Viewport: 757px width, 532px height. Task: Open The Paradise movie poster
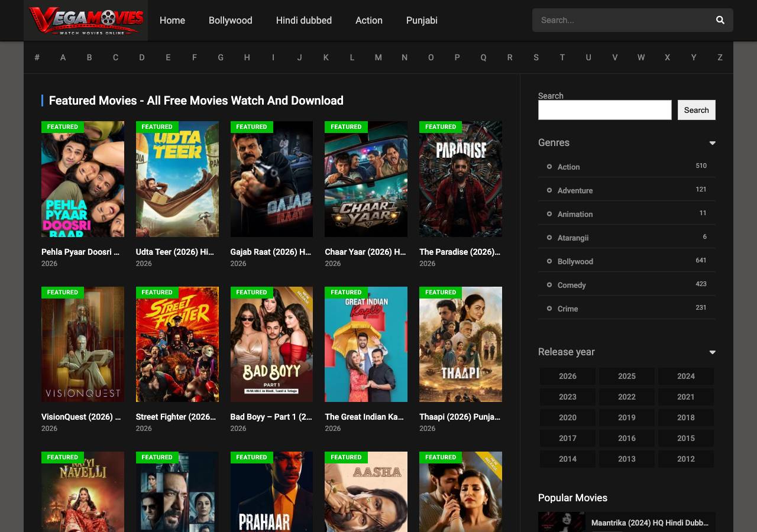[x=461, y=179]
